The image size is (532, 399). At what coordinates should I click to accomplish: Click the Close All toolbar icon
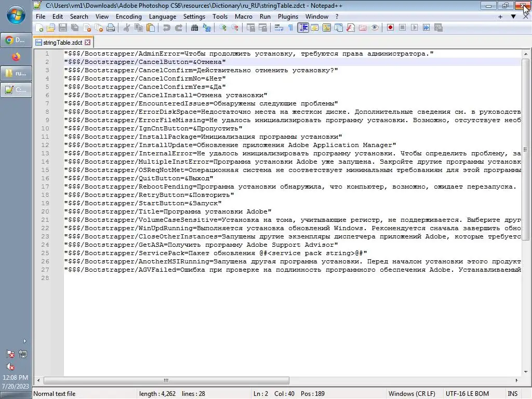(x=99, y=28)
